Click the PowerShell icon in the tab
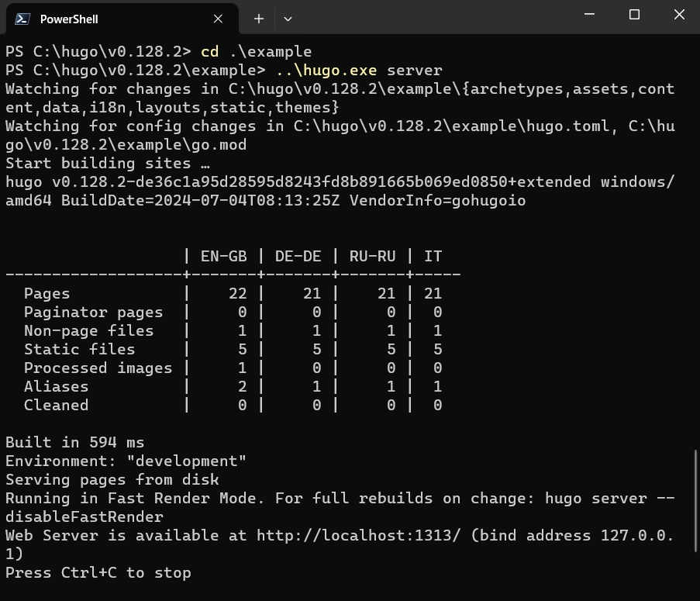Image resolution: width=700 pixels, height=601 pixels. [22, 19]
